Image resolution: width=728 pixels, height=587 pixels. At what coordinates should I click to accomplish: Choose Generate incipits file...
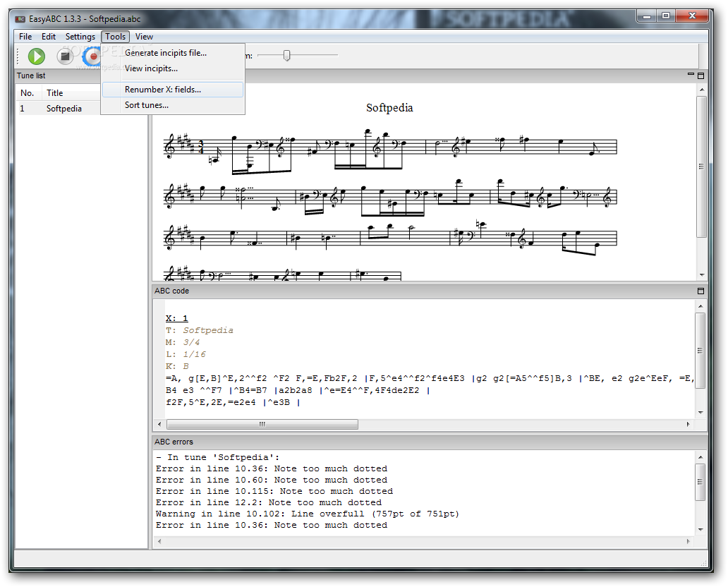(x=172, y=53)
